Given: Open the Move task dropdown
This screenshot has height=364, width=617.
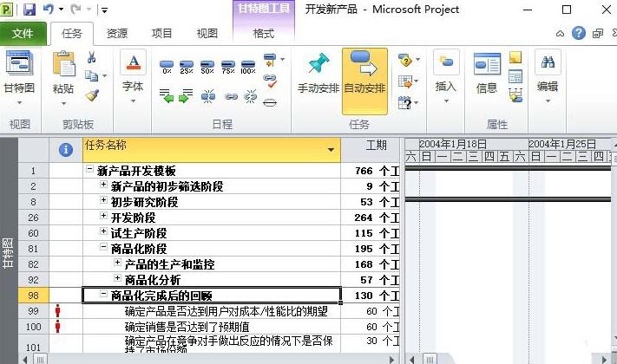Looking at the screenshot, I should [x=409, y=81].
